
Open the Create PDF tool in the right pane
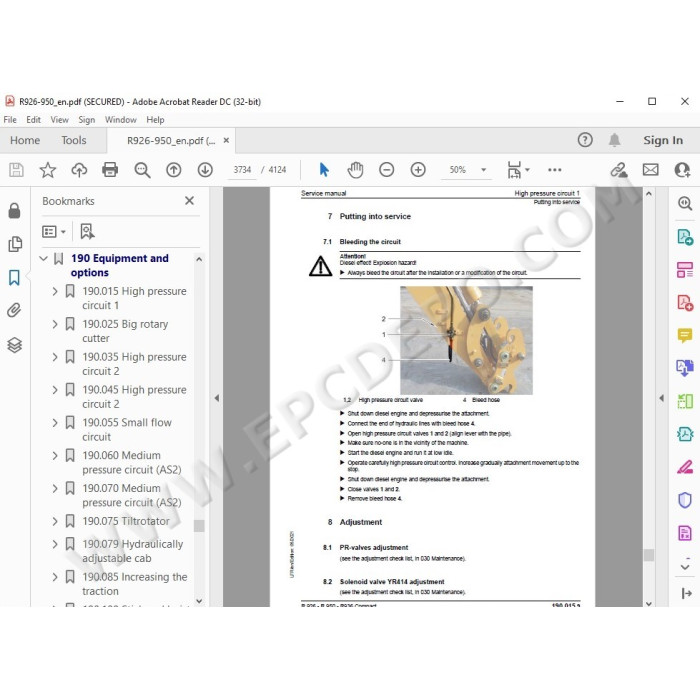point(685,303)
